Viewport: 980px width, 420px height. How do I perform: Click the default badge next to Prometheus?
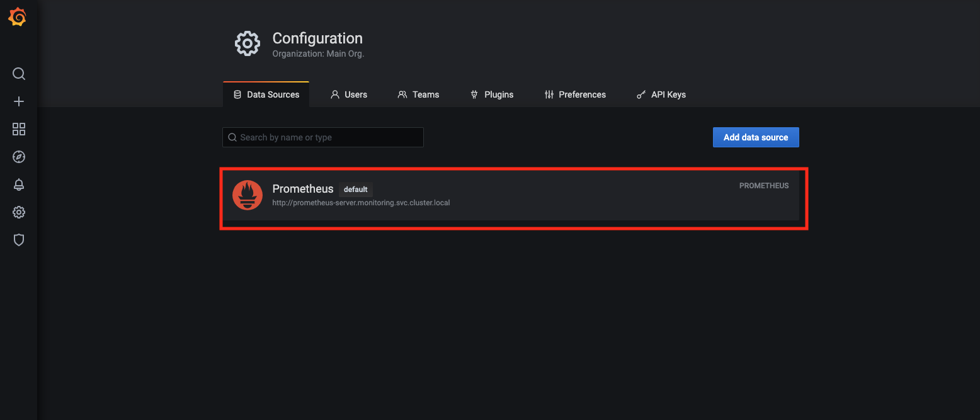pyautogui.click(x=356, y=190)
